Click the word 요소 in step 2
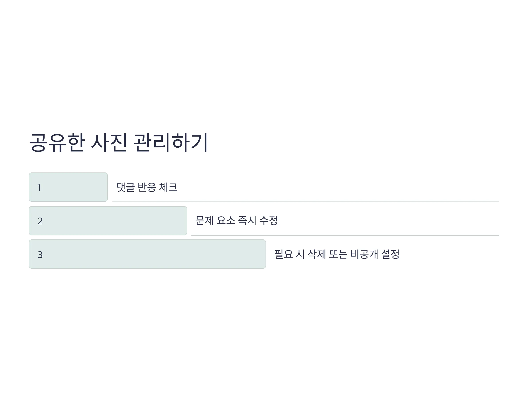532x399 pixels. [x=226, y=221]
